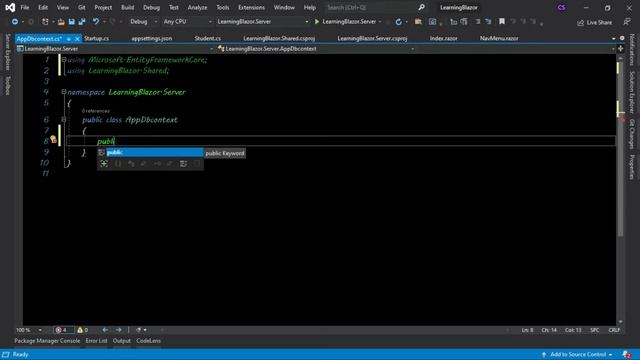Click Add to Source Control
Screen dimensions: 640x360
coord(577,355)
